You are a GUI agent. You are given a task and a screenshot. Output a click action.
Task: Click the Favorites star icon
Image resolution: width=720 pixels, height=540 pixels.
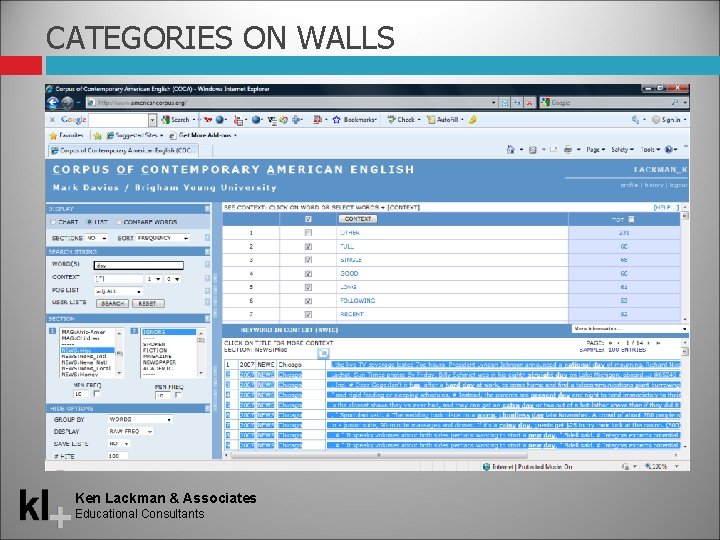pyautogui.click(x=53, y=135)
